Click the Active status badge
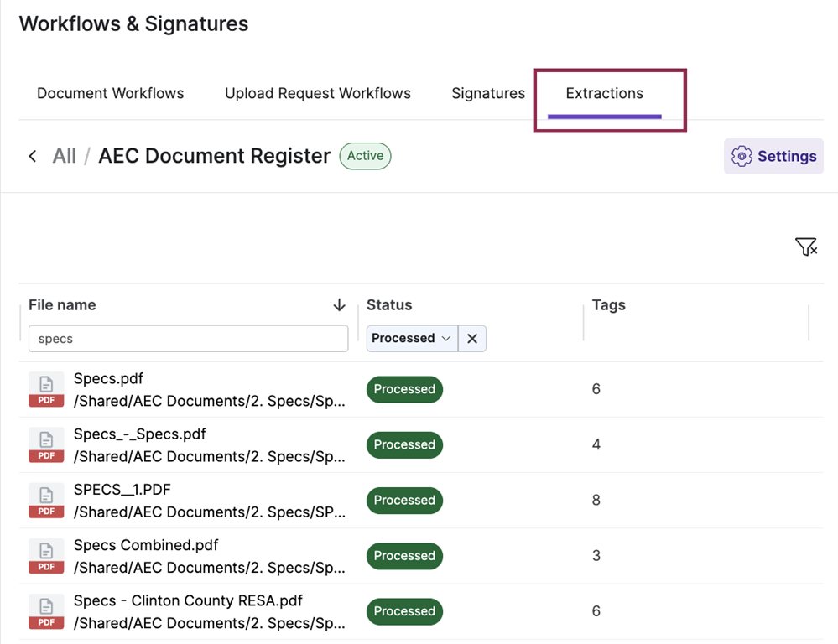The image size is (838, 644). click(365, 156)
